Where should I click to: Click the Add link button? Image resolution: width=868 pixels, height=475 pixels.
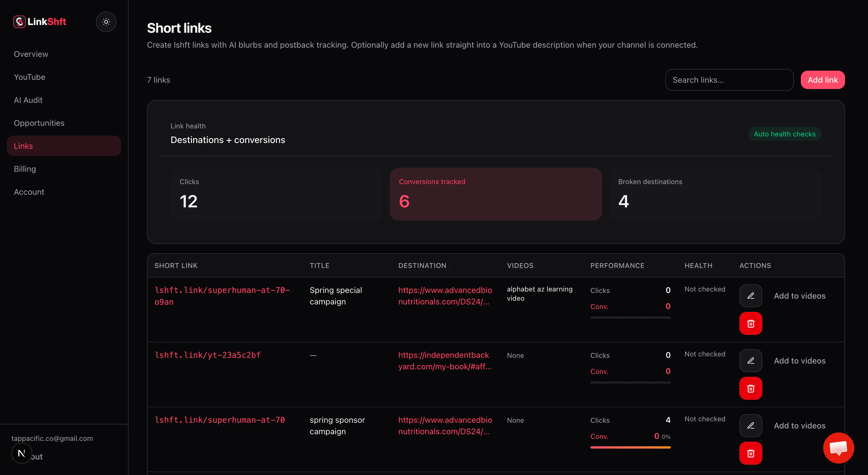(x=823, y=80)
